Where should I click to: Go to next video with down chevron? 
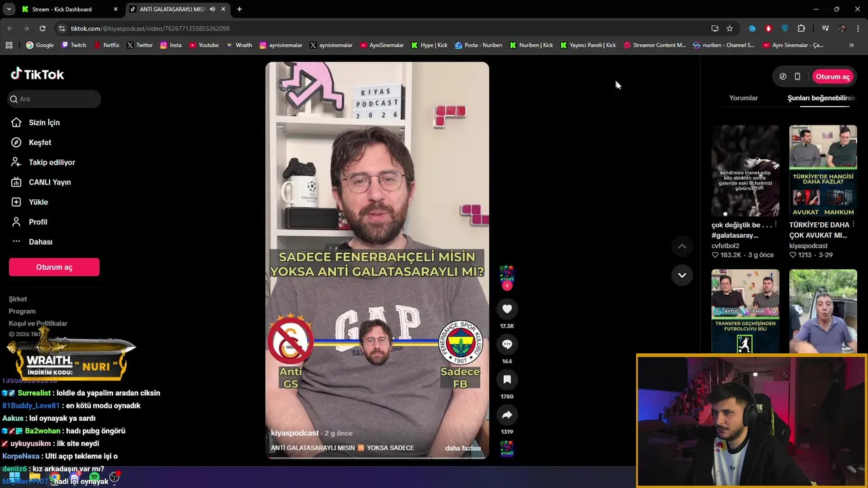tap(682, 274)
